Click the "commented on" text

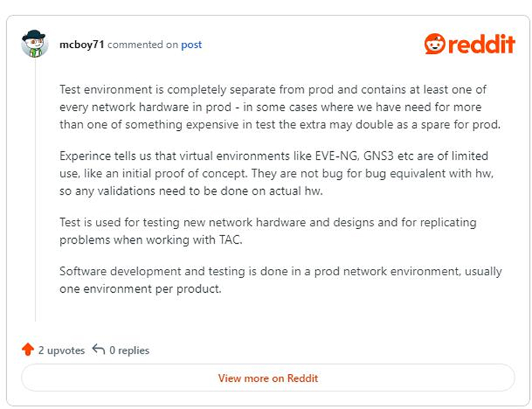point(143,44)
